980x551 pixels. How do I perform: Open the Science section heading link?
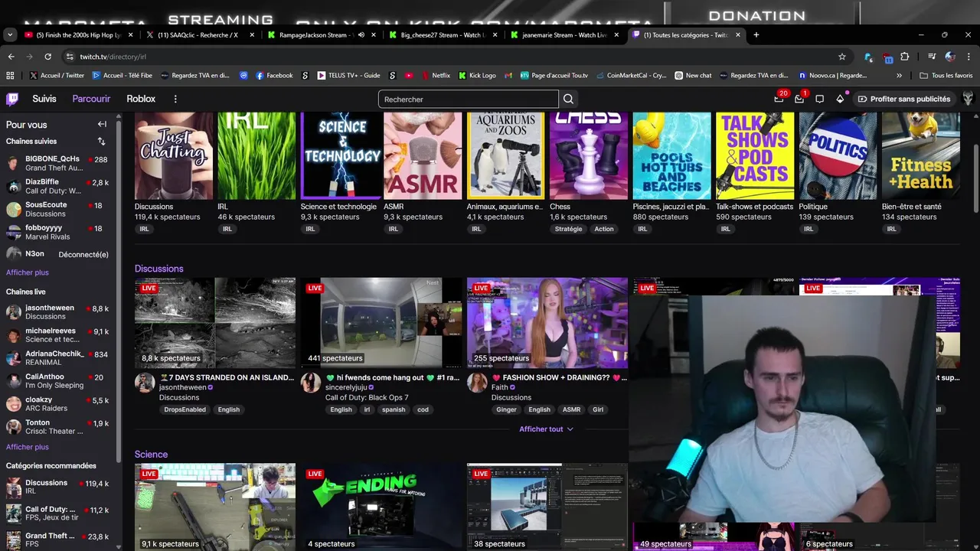point(151,454)
